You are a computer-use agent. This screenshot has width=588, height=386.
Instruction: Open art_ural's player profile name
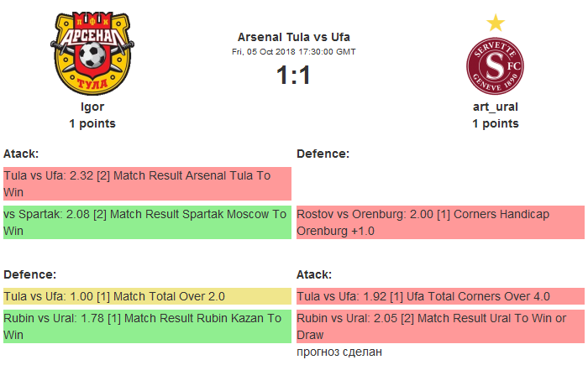(495, 107)
